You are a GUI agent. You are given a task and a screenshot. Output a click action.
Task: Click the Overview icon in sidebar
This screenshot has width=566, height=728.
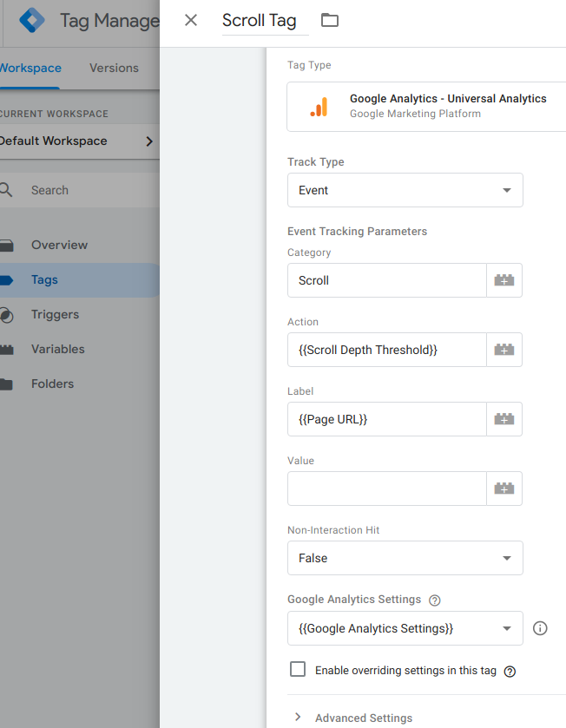[6, 246]
